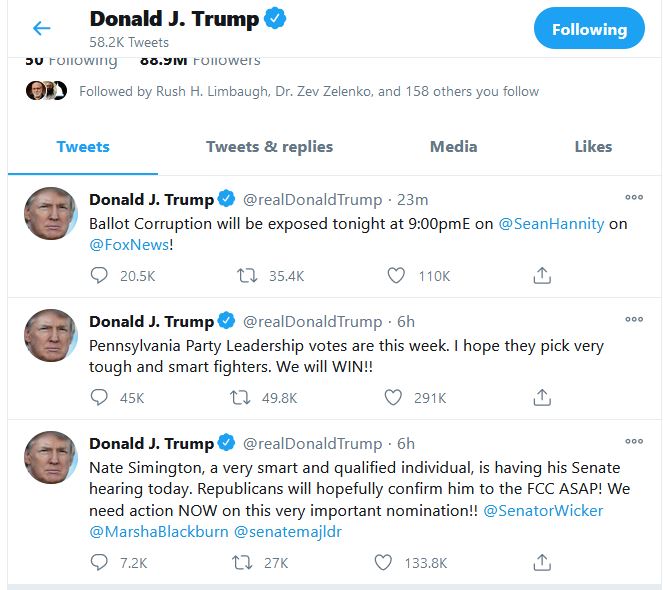Reply to the Ballot Corruption tweet

tap(99, 276)
